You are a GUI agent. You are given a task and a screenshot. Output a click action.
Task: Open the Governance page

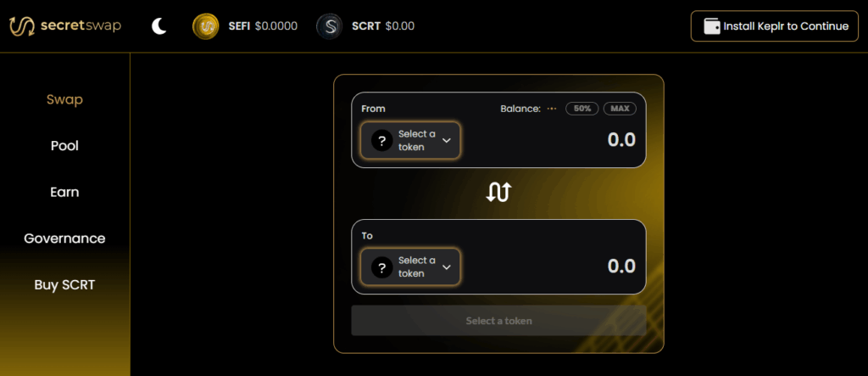point(64,239)
